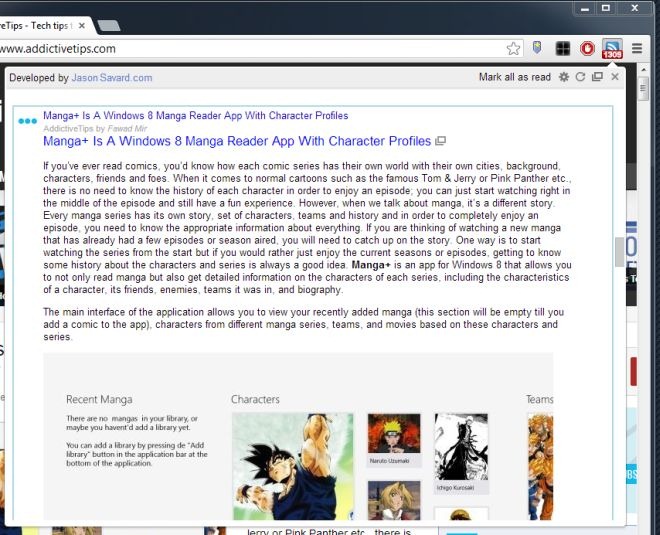
Task: Toggle the RSS feed reader extension icon
Action: coord(612,49)
